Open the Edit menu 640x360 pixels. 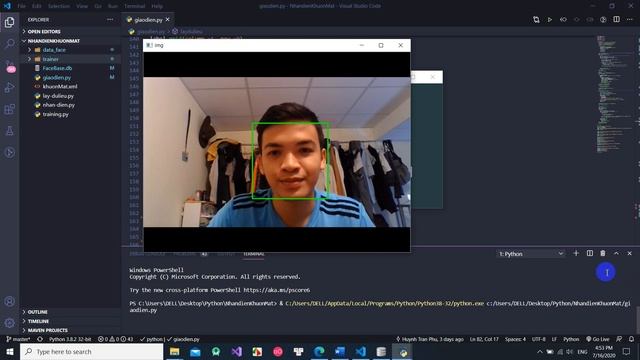[x=37, y=6]
